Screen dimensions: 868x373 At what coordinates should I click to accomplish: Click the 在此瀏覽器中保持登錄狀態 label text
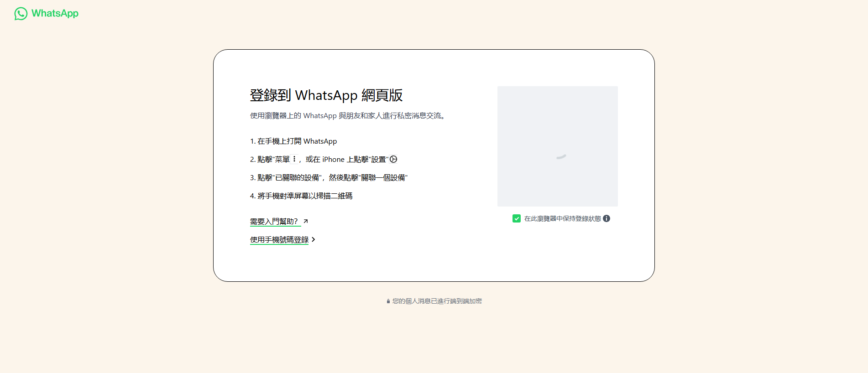[563, 218]
